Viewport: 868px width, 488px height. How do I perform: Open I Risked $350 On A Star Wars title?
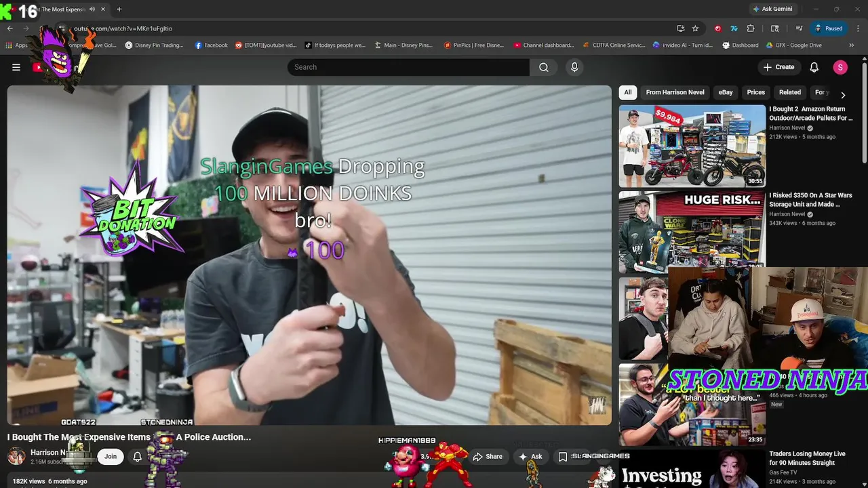(810, 199)
